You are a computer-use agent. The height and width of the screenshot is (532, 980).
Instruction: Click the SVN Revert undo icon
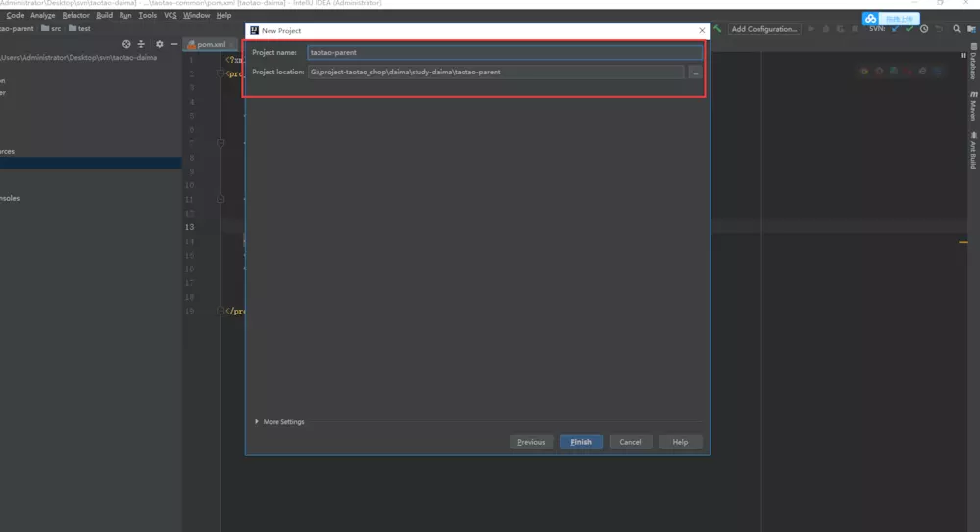(x=939, y=29)
